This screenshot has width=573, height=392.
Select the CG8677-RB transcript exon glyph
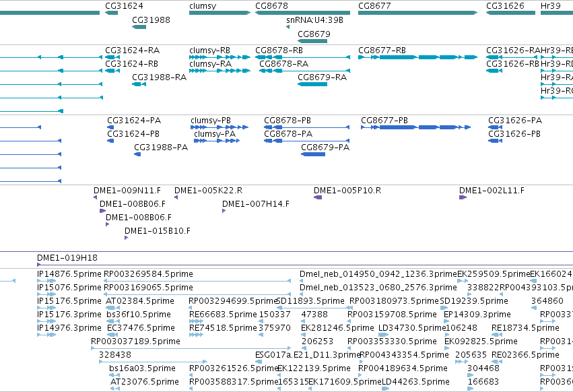click(417, 57)
